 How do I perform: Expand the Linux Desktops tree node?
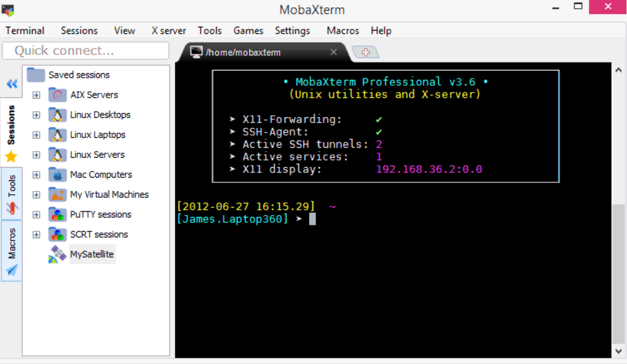coord(37,115)
